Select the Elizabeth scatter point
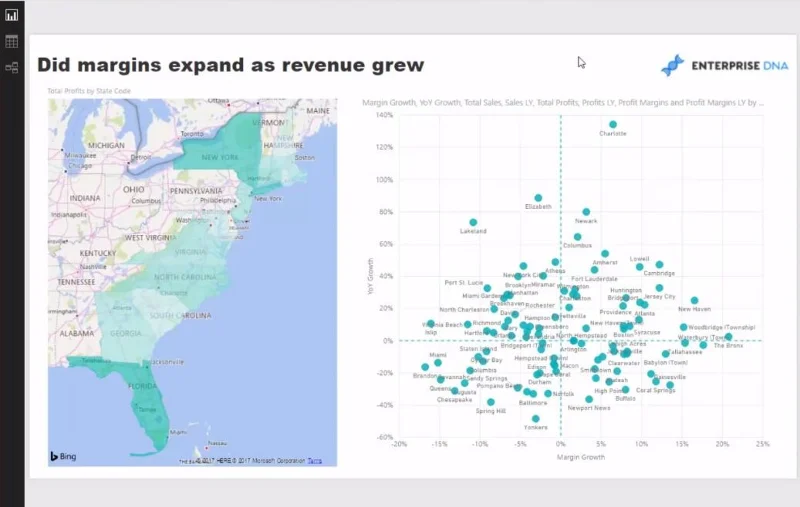The image size is (800, 507). point(538,198)
